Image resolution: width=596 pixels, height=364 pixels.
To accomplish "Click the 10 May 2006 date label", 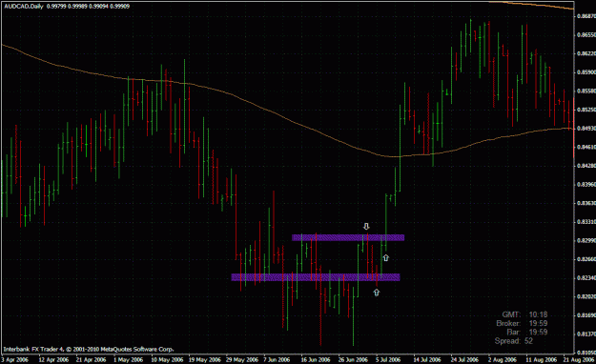I will (166, 359).
